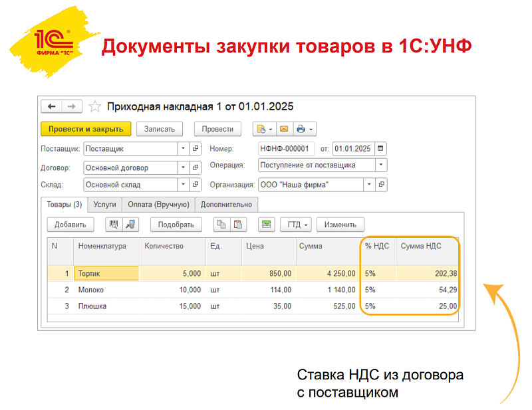Click the Изменить button
This screenshot has height=410, width=532.
click(x=340, y=225)
